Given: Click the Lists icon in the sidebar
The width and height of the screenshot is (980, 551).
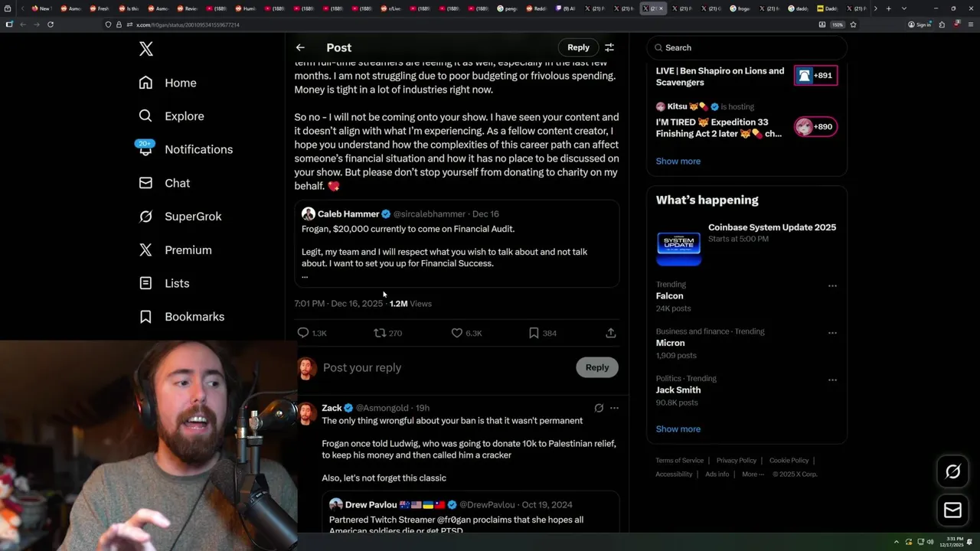Looking at the screenshot, I should [145, 283].
